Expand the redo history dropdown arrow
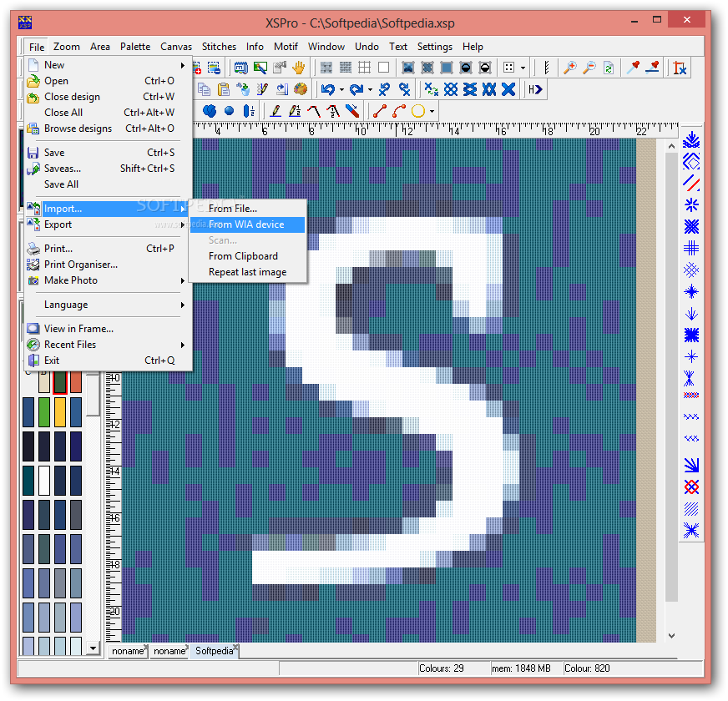The image size is (728, 701). 370,89
